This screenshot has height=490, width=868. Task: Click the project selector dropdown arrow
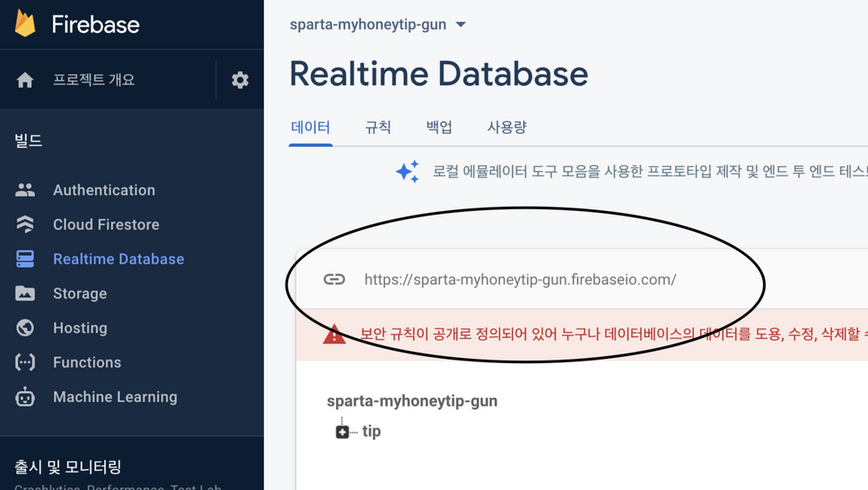click(x=461, y=24)
